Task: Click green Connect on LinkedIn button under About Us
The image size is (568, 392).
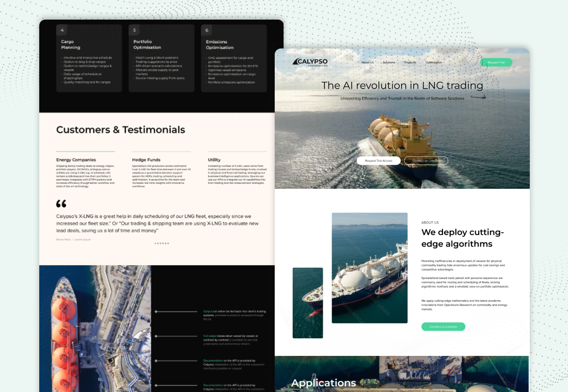Action: point(443,326)
